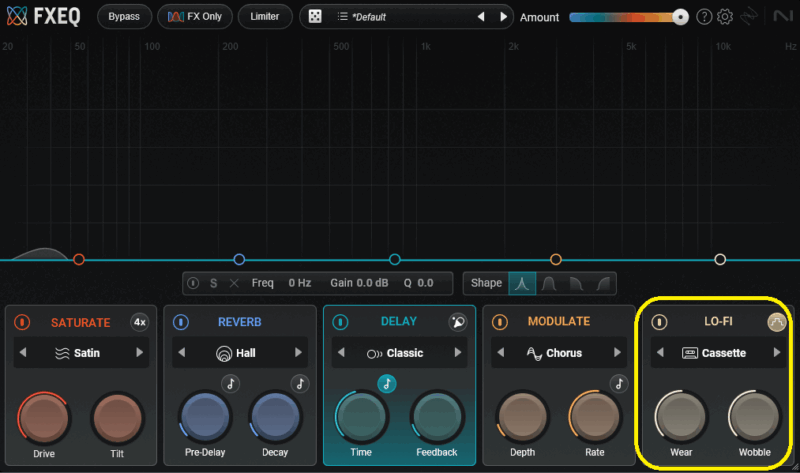Click tempo sync note above Reverb Decay
This screenshot has width=800, height=473.
pos(300,383)
